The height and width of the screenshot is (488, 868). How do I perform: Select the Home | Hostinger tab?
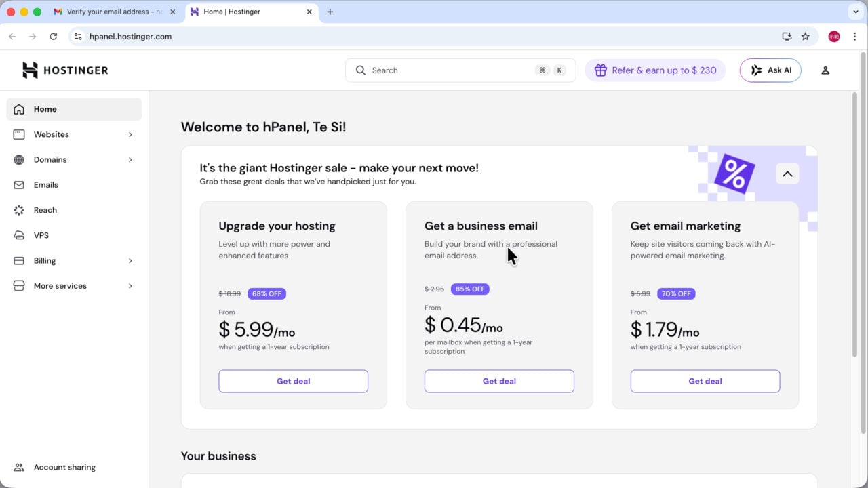251,12
